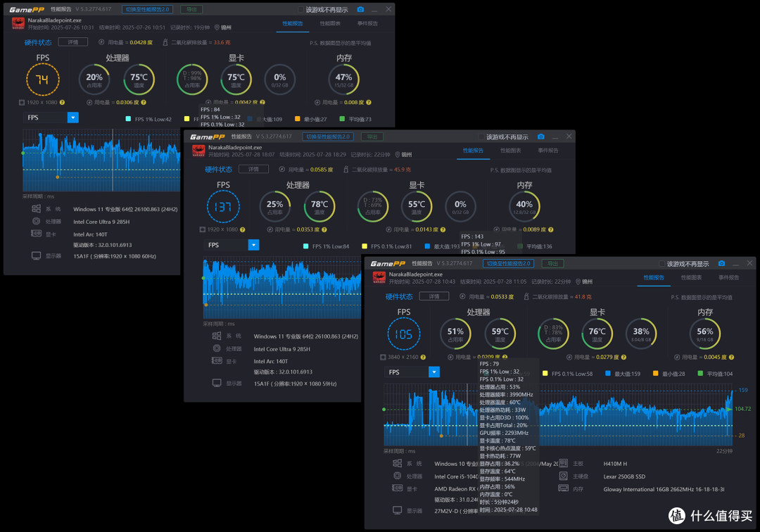The image size is (760, 532).
Task: Click the hard disk icon beside Lexar 250GB SSD
Action: coord(563,476)
